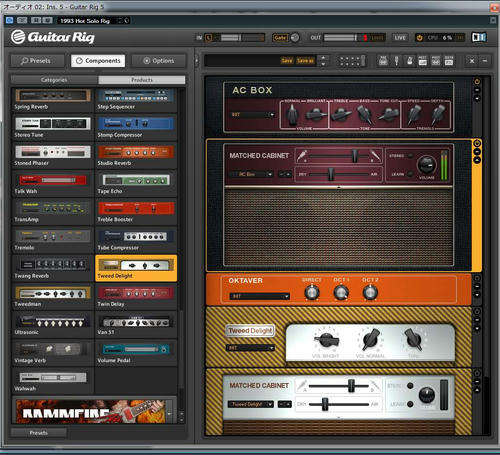Show the master FX module
This screenshot has width=500, height=455.
coord(449,61)
